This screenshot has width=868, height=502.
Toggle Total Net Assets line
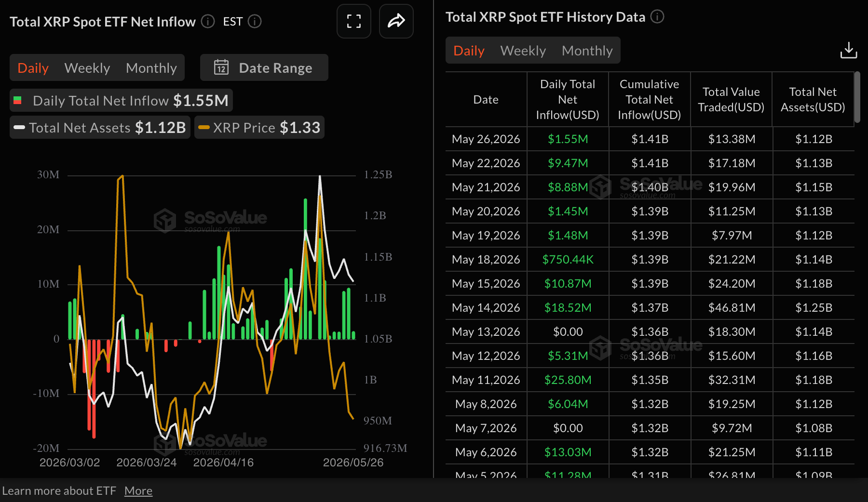[100, 127]
